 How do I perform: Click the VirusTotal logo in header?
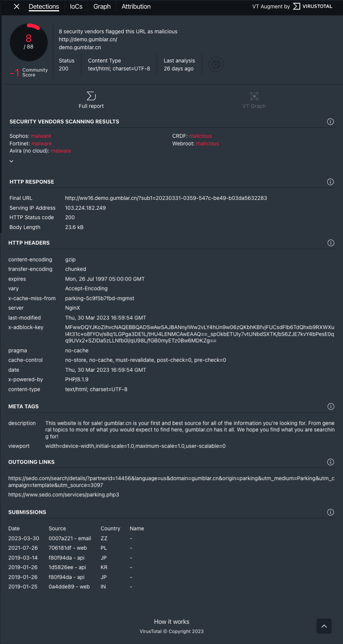[x=313, y=6]
